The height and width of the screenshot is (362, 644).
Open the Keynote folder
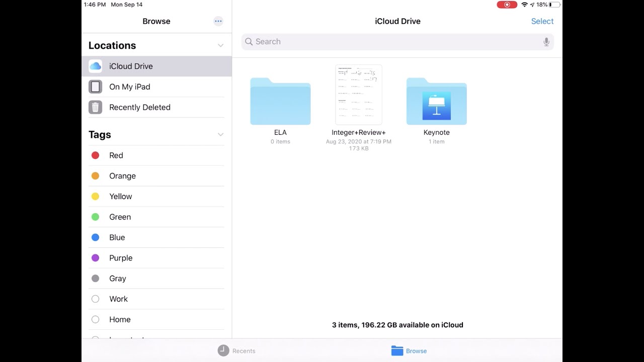tap(437, 101)
